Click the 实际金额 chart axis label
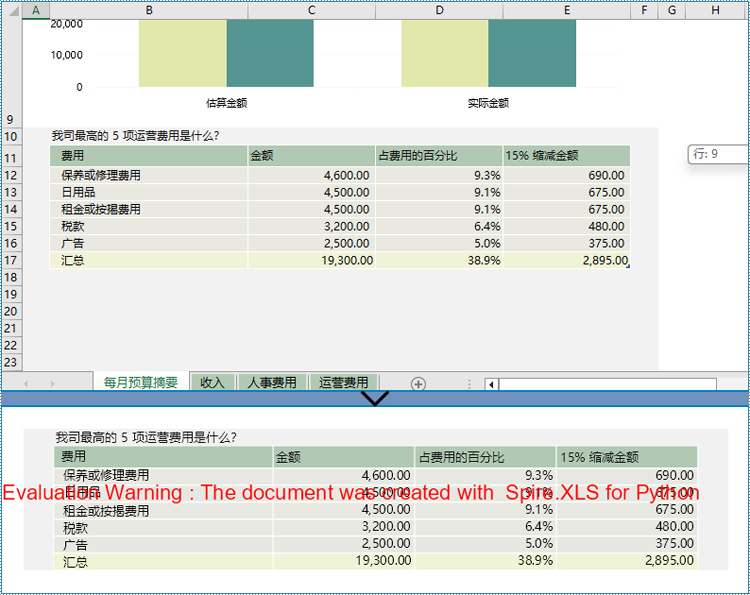Image resolution: width=750 pixels, height=595 pixels. tap(488, 103)
